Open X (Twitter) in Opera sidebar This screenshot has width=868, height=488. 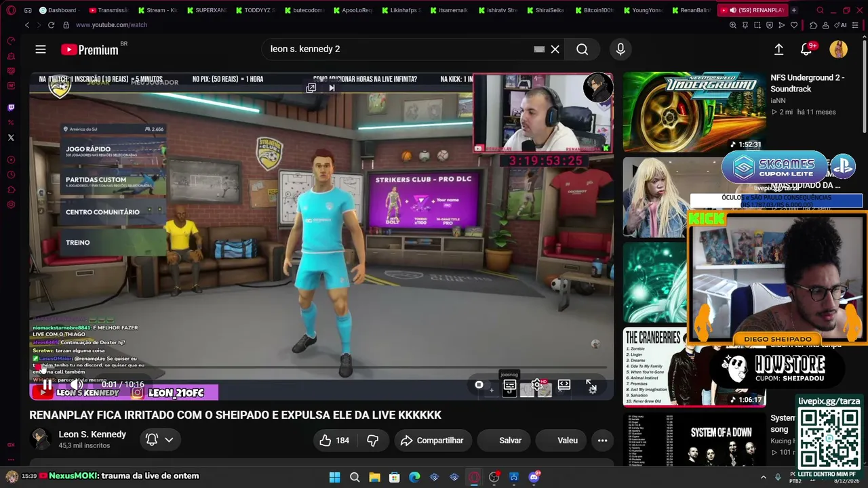tap(11, 138)
